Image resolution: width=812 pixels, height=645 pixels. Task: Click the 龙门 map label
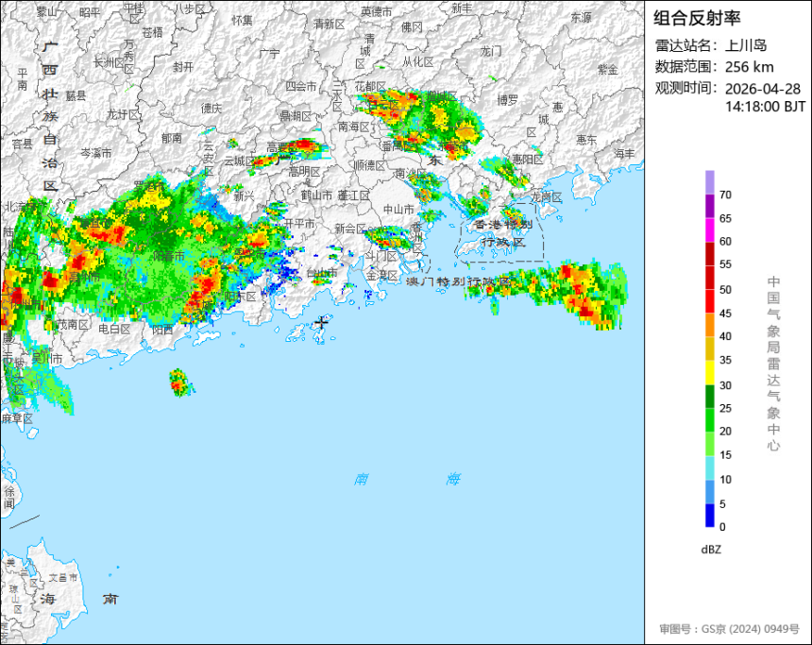pyautogui.click(x=490, y=51)
